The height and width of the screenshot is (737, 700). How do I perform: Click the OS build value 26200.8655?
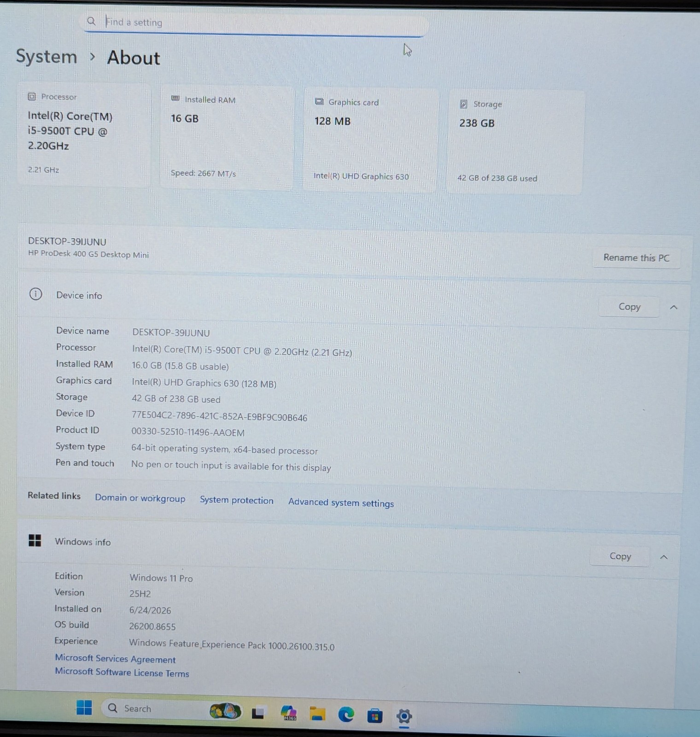tap(152, 626)
